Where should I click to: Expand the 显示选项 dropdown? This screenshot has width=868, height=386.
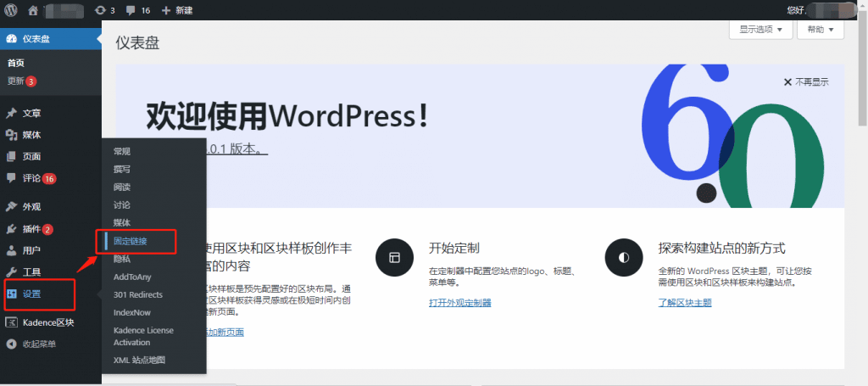[x=761, y=30]
